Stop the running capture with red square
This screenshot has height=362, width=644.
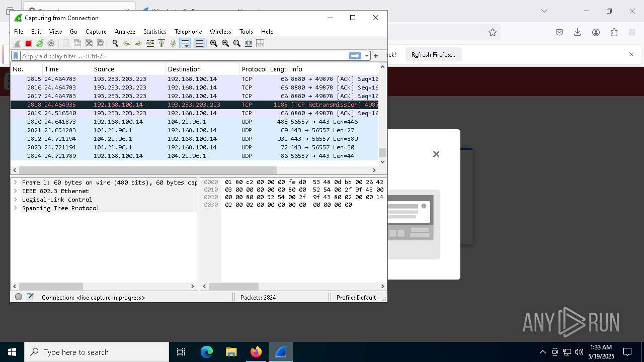pyautogui.click(x=28, y=43)
